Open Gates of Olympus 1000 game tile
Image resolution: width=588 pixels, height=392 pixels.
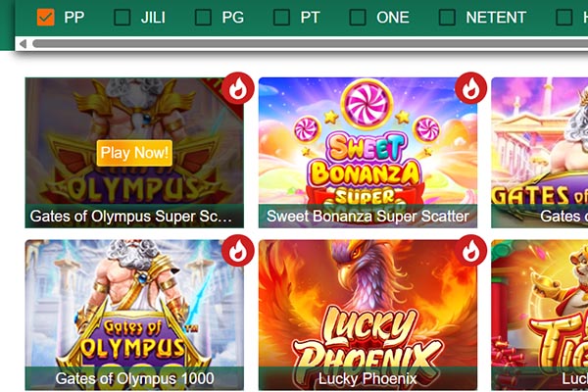pyautogui.click(x=134, y=316)
